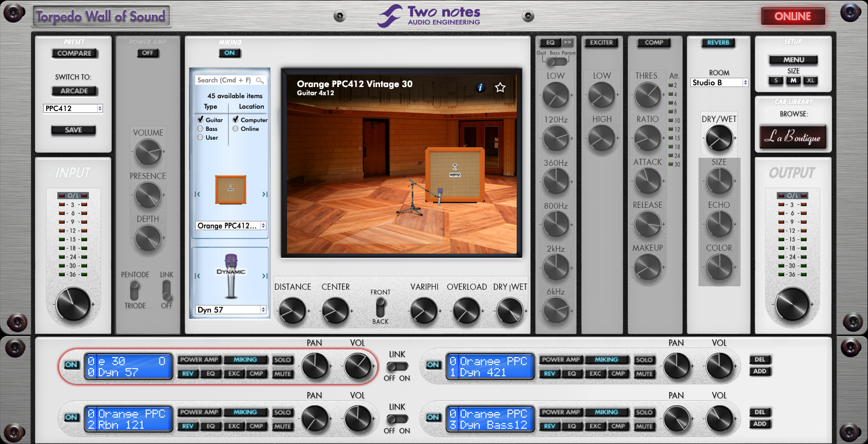Mark cabinet as favorite with star icon
This screenshot has width=868, height=444.
pyautogui.click(x=500, y=88)
